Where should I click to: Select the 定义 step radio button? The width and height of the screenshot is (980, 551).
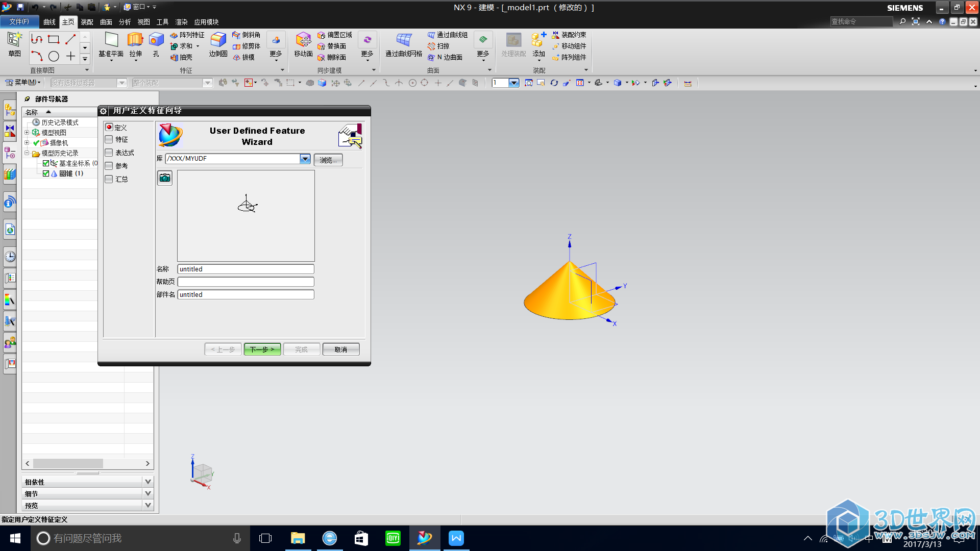pyautogui.click(x=109, y=127)
